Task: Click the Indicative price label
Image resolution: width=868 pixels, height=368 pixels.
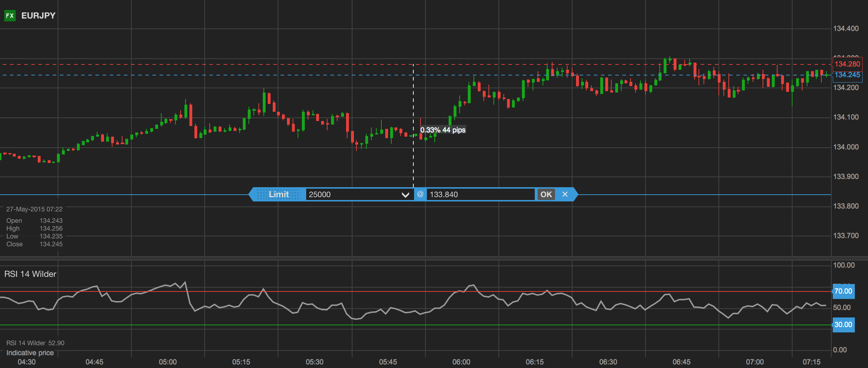Action: (x=30, y=353)
